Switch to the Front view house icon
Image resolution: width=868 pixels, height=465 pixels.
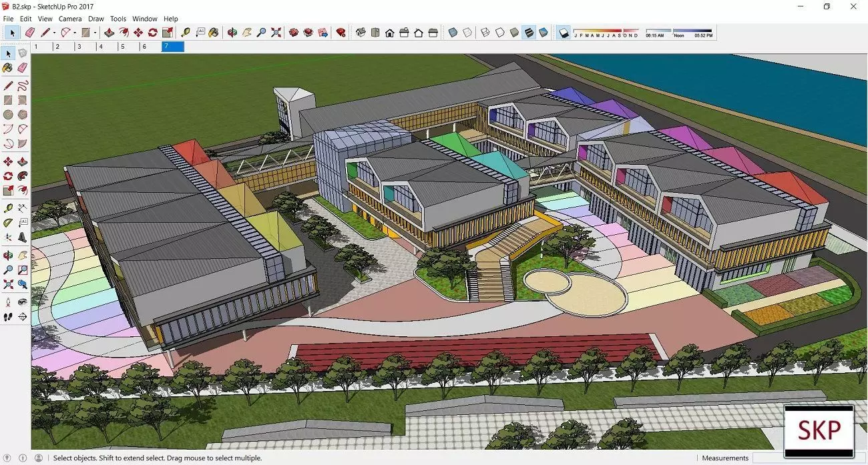390,32
